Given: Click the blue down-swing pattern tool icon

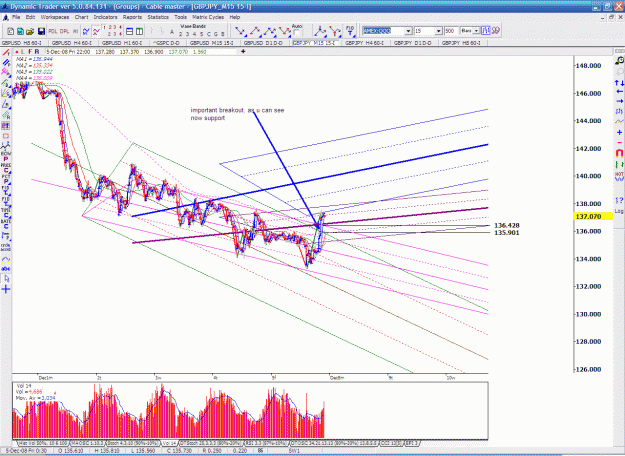Looking at the screenshot, I should click(x=240, y=31).
